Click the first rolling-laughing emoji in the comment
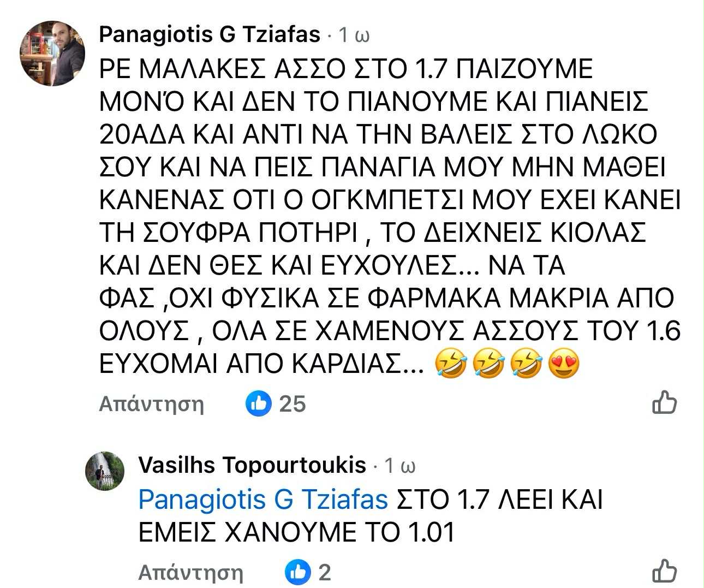704x588 pixels. (x=451, y=365)
